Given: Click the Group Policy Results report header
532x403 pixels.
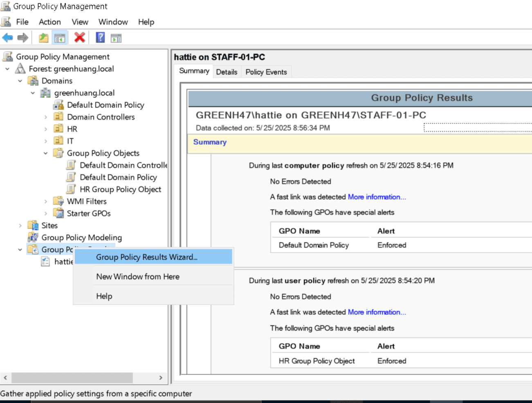Looking at the screenshot, I should point(422,98).
